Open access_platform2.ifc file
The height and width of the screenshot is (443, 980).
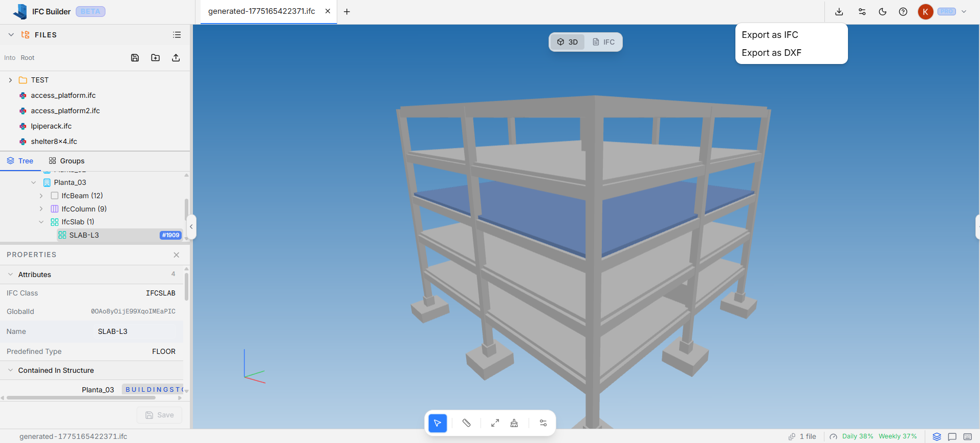(65, 111)
